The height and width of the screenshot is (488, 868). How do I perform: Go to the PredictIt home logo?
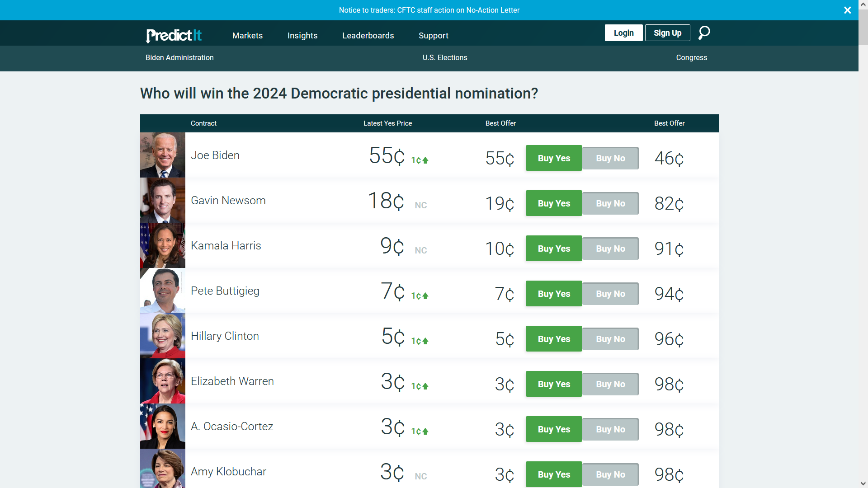tap(174, 35)
